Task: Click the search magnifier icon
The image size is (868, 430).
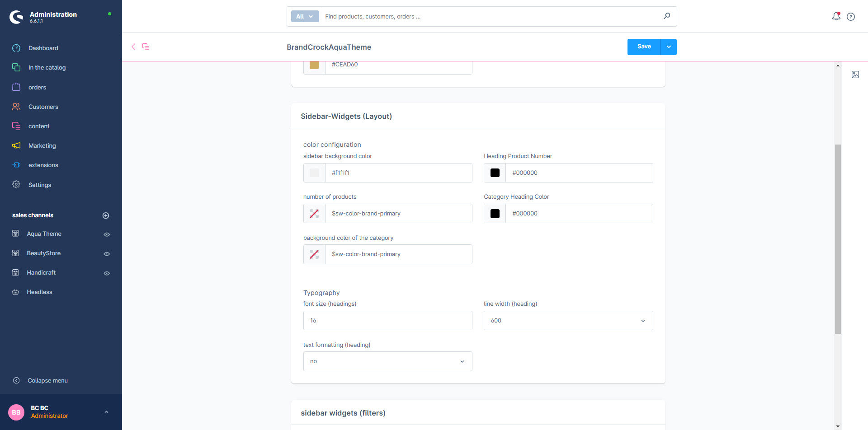Action: (667, 16)
